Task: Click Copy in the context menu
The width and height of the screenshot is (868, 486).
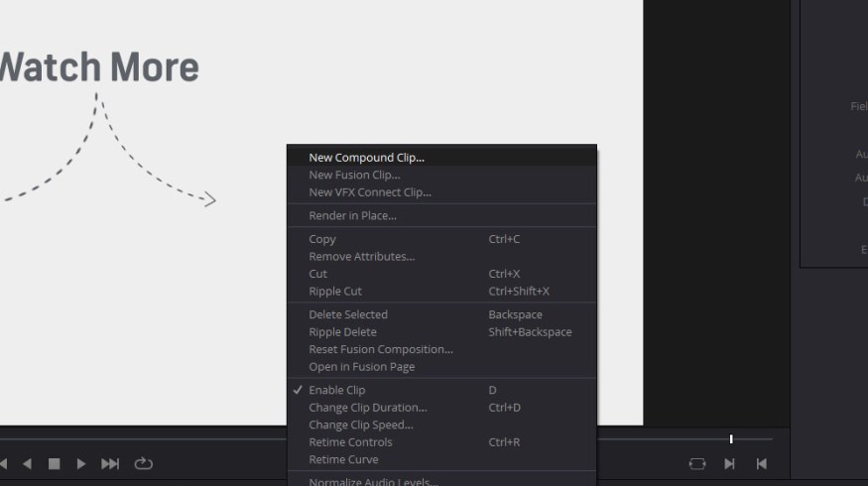Action: coord(322,239)
